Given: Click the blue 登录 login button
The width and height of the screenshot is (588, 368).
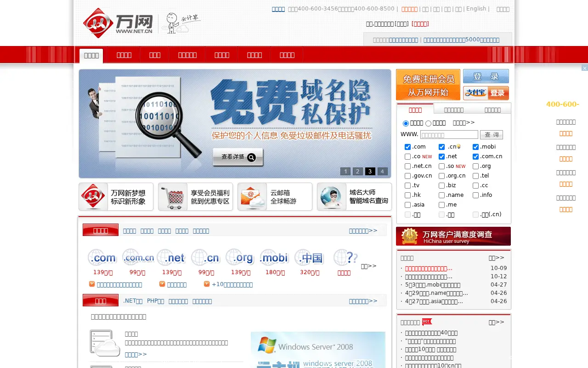Looking at the screenshot, I should tap(486, 76).
